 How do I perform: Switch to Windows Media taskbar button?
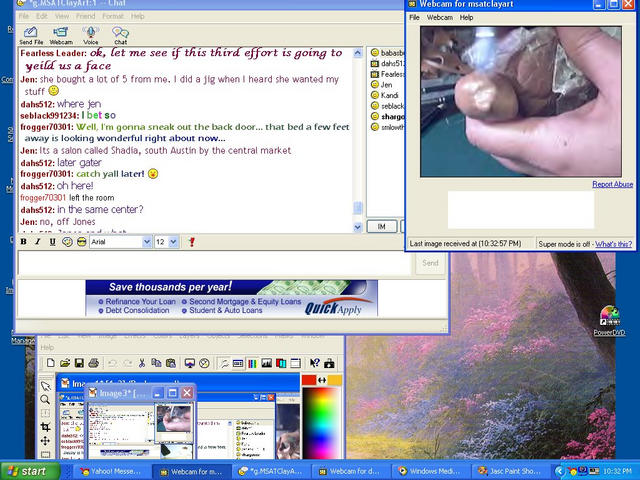(430, 471)
